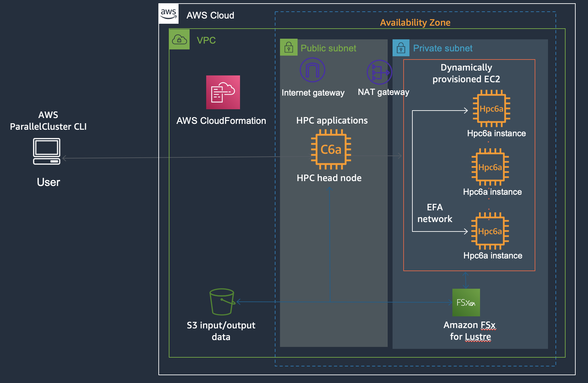Select the Amazon FSx for Lustre icon
The image size is (588, 383).
[466, 302]
